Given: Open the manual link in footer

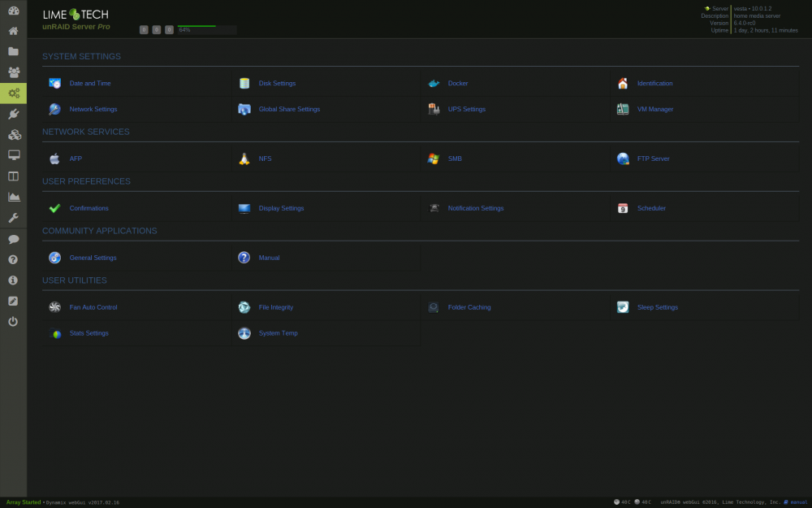Looking at the screenshot, I should click(799, 502).
